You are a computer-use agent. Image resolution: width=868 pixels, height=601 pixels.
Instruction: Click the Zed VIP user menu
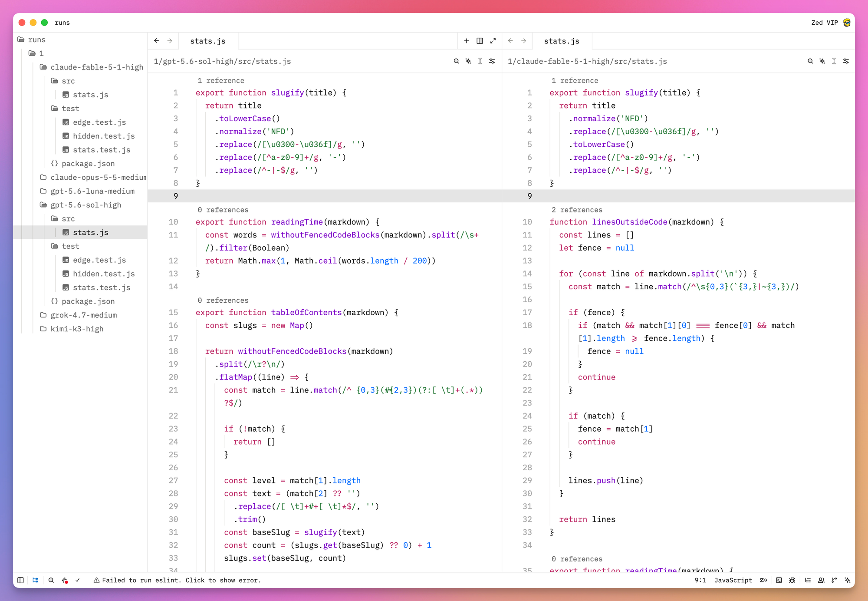[x=825, y=23]
